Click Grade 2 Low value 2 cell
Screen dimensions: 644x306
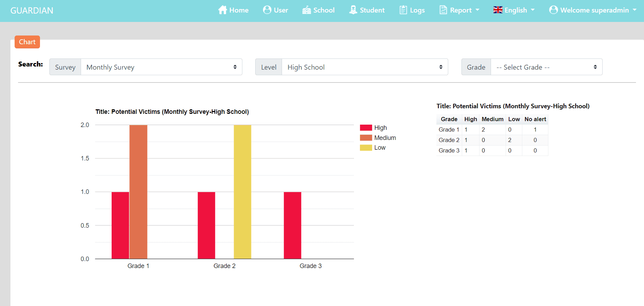(514, 140)
